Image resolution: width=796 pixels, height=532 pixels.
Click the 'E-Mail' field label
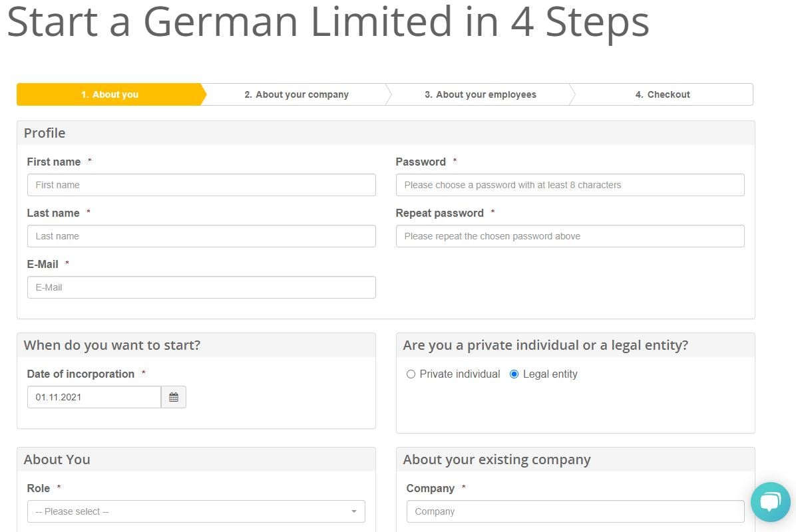(x=43, y=264)
